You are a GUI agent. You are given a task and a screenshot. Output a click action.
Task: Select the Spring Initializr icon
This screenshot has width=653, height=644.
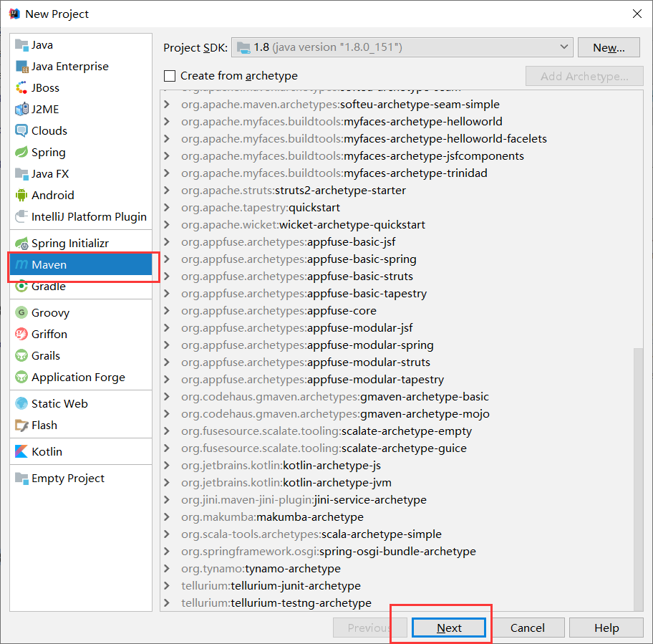pos(21,244)
